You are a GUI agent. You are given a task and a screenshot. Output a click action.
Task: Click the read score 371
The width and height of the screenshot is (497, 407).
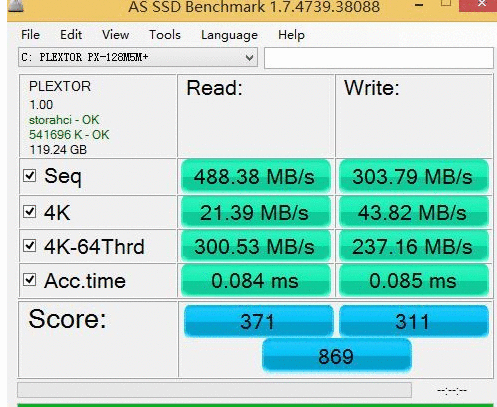[x=258, y=321]
